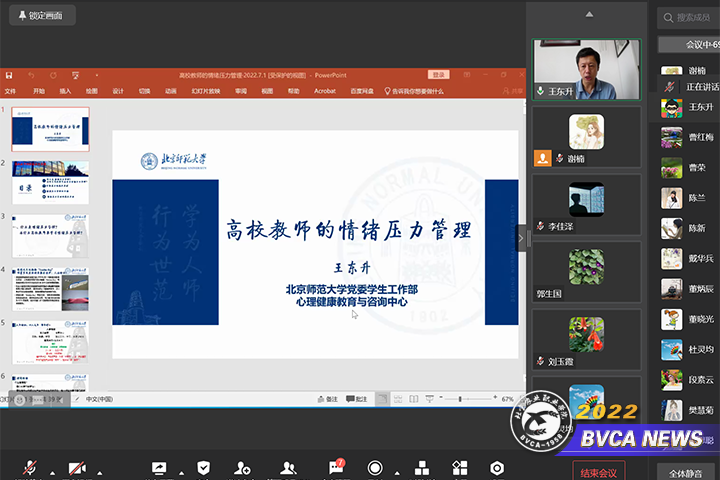
Task: Click the invite participants icon
Action: [243, 469]
